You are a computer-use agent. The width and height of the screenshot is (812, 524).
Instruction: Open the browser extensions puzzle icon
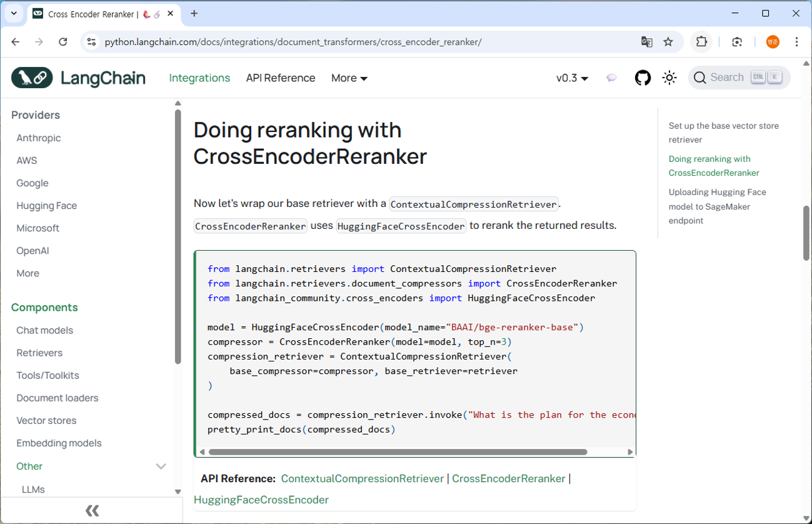pos(701,42)
